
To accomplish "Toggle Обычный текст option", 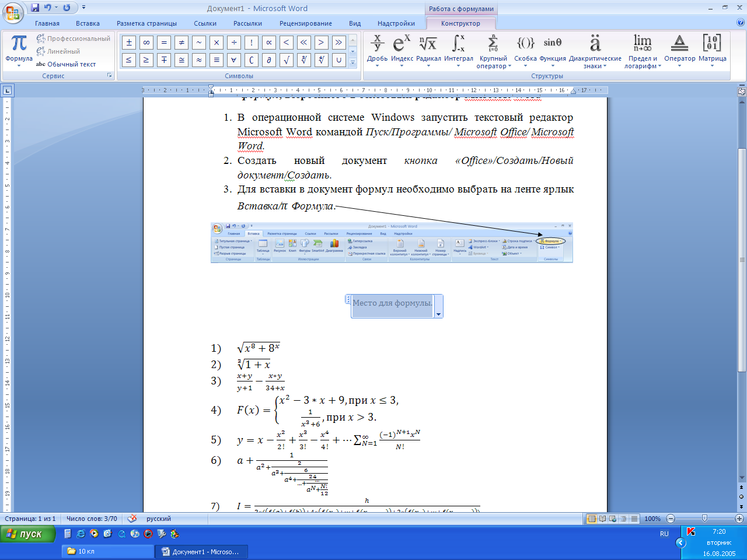I will coord(66,64).
